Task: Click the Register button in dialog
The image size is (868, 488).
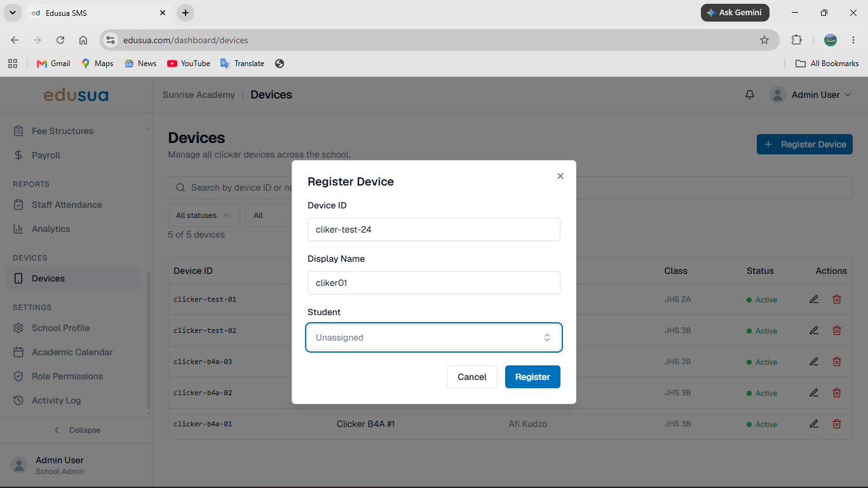Action: [532, 377]
